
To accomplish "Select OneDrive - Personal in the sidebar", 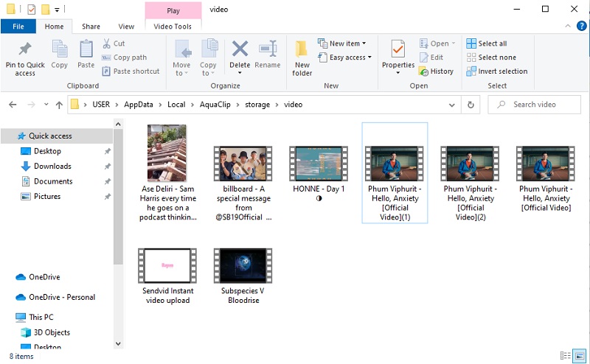I will pyautogui.click(x=62, y=297).
